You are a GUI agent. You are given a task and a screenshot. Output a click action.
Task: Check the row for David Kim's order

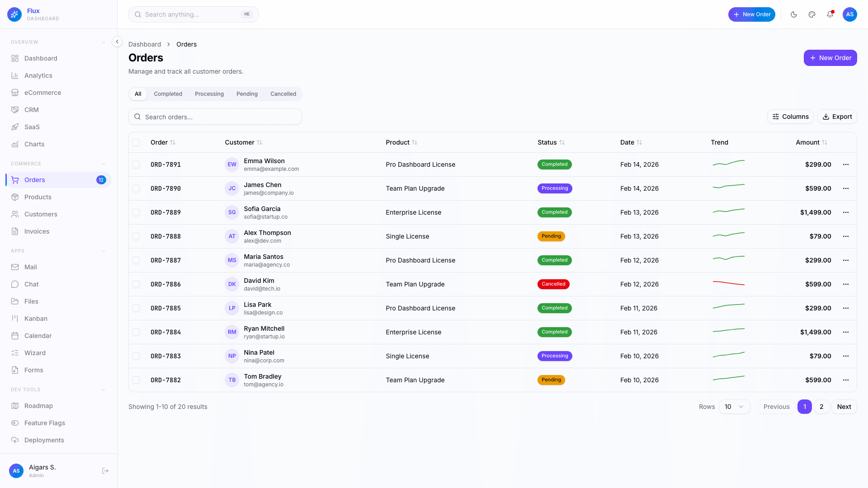[x=136, y=284]
